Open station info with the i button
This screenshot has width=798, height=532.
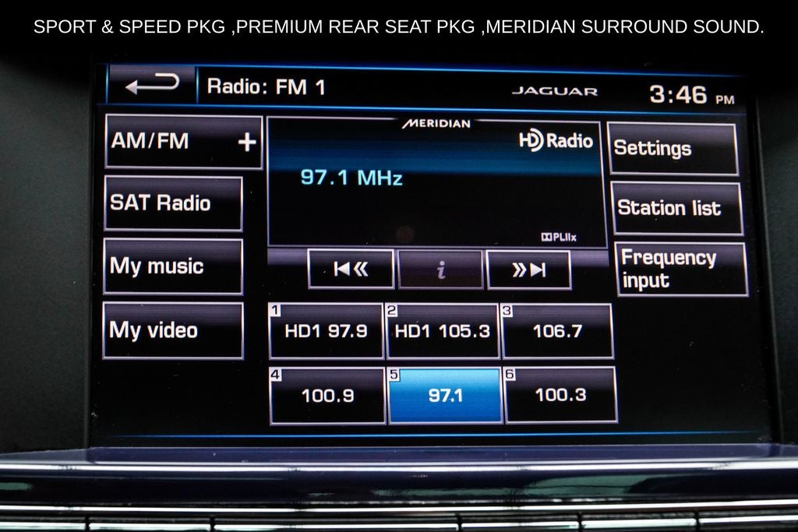click(441, 270)
